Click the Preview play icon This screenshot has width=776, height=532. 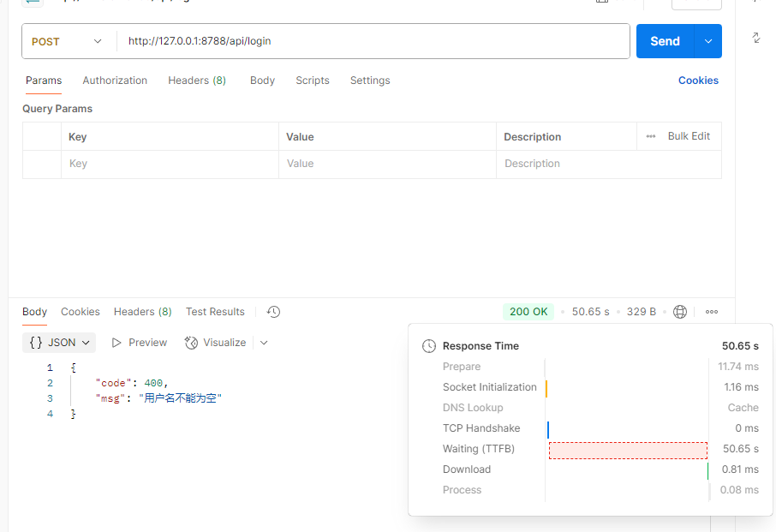click(x=116, y=343)
